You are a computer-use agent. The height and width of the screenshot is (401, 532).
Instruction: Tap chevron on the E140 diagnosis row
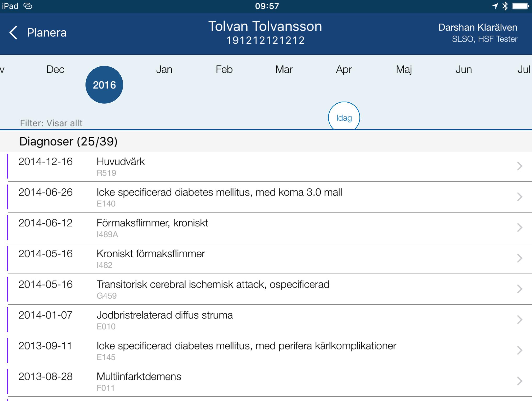520,197
